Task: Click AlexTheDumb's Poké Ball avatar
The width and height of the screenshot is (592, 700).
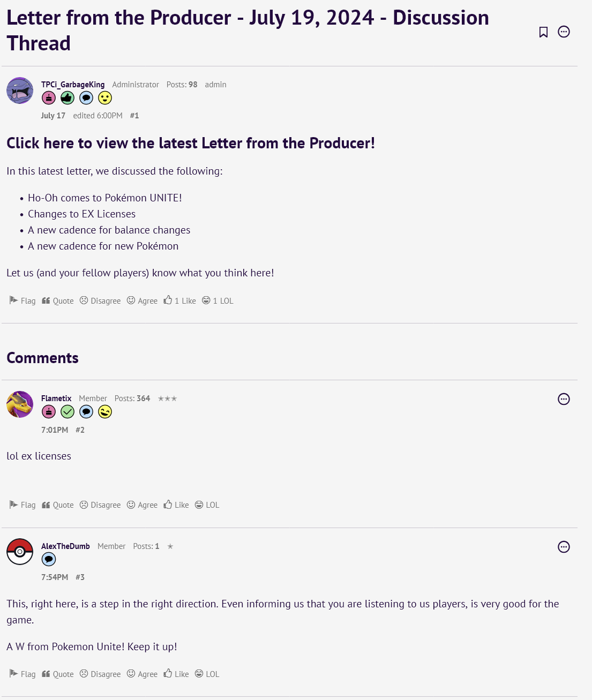Action: 20,552
